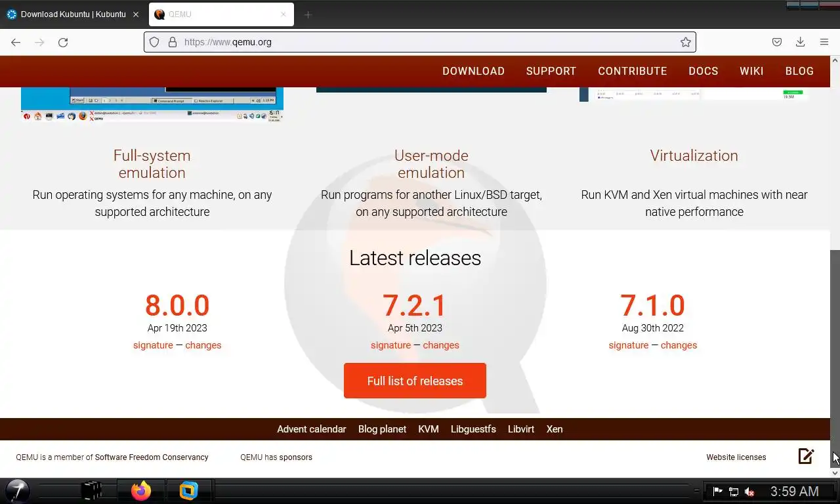Open the sponsors link
The image size is (840, 504).
[x=295, y=457]
